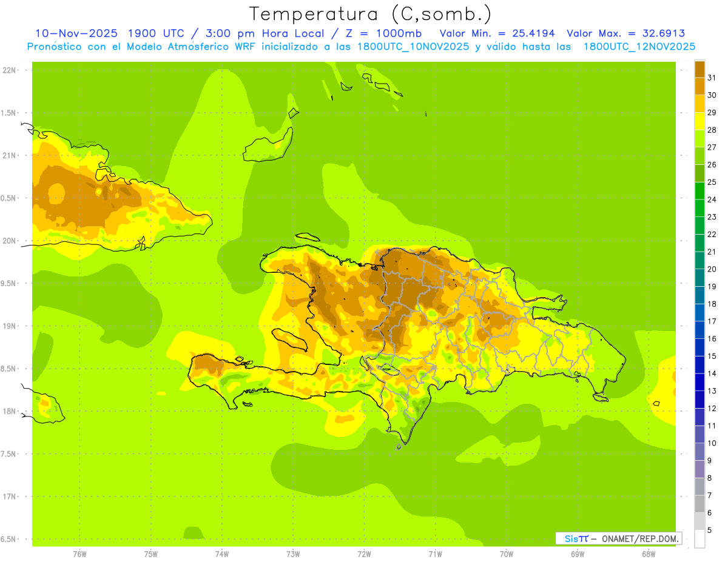The width and height of the screenshot is (728, 562).
Task: Click legend value "28"
Action: pyautogui.click(x=712, y=130)
